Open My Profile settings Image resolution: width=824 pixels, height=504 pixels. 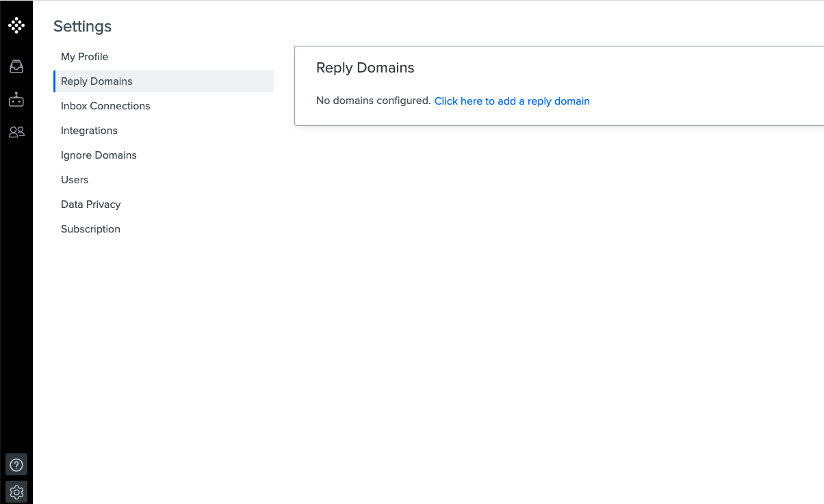click(x=84, y=57)
